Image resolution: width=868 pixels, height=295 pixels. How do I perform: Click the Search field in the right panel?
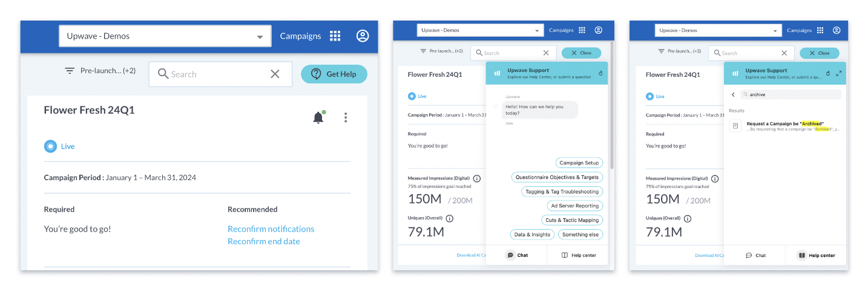[x=751, y=53]
